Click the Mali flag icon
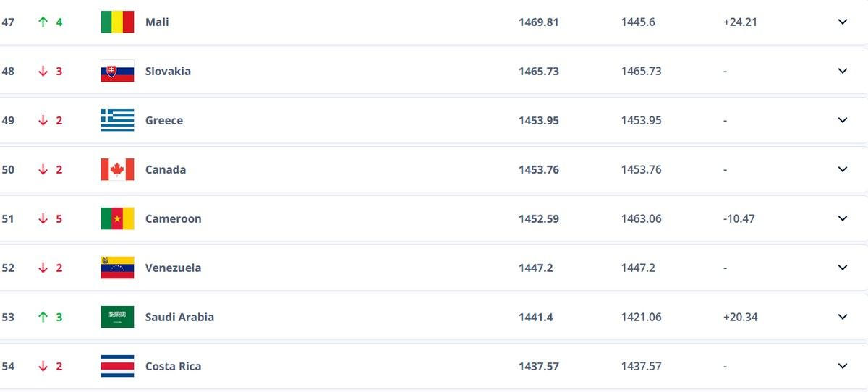 pos(117,22)
